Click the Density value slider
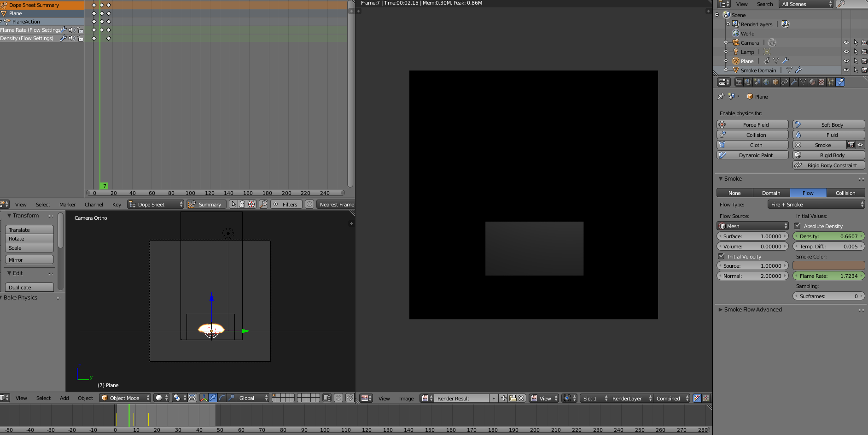Image resolution: width=868 pixels, height=435 pixels. click(829, 236)
